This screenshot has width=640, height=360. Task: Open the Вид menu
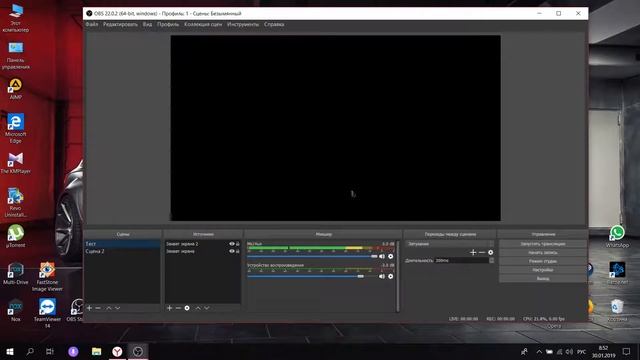(147, 24)
